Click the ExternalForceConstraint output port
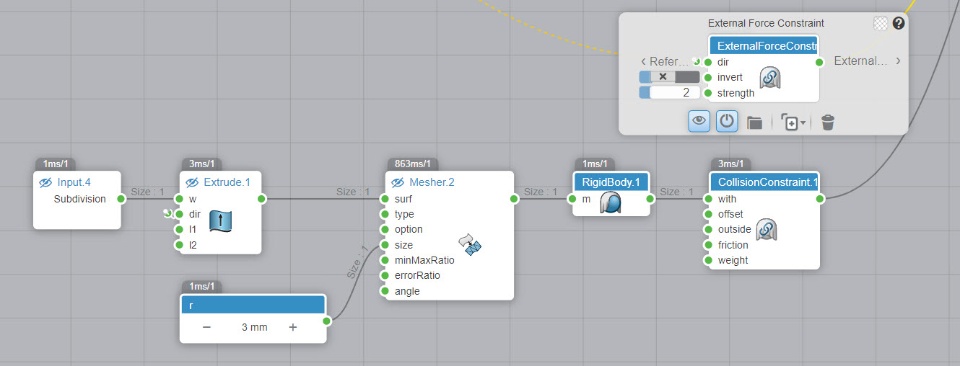 (x=820, y=62)
